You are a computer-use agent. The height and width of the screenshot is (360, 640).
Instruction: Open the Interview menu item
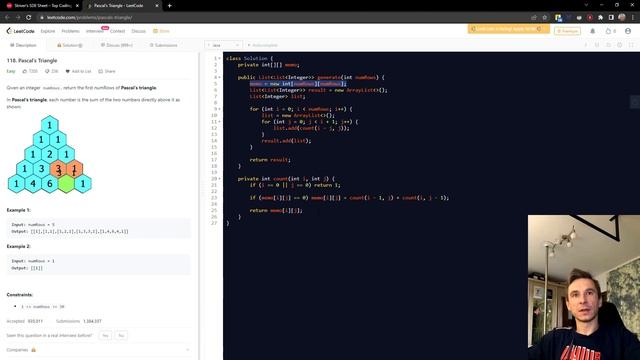click(x=95, y=31)
